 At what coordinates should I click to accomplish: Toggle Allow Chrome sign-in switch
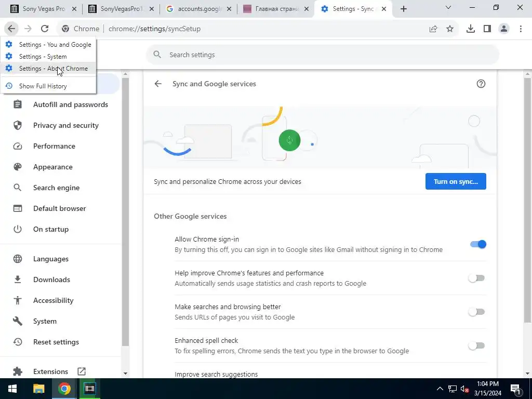478,244
